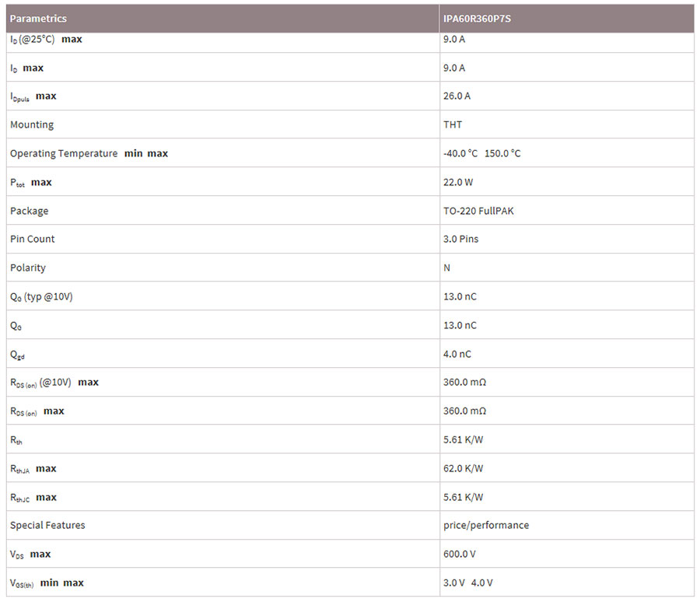Select the Special Features row label
The height and width of the screenshot is (602, 700).
[x=47, y=525]
